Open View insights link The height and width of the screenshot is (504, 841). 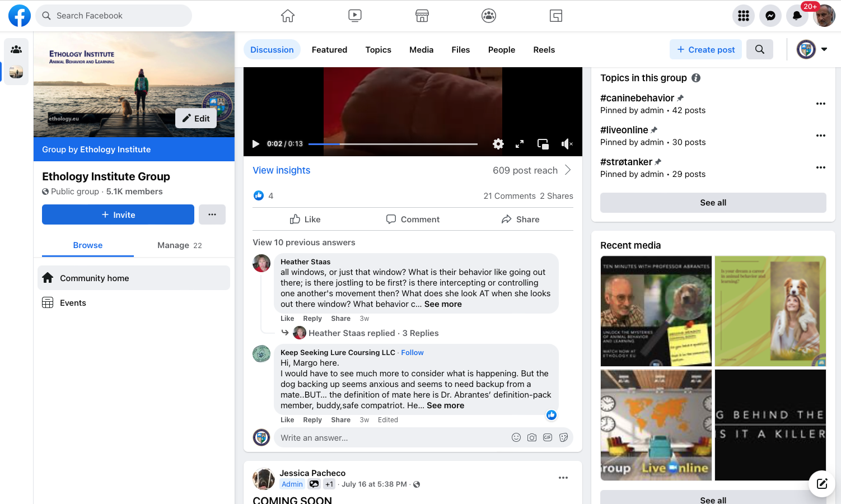[281, 170]
